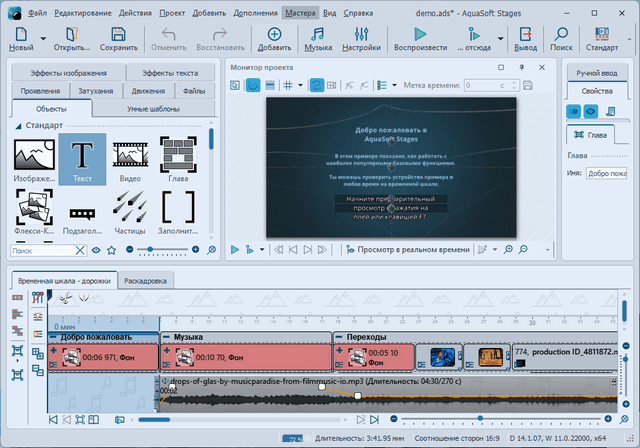Collapse the Стандарт group in toolbox
This screenshot has height=448, width=640.
pos(19,126)
